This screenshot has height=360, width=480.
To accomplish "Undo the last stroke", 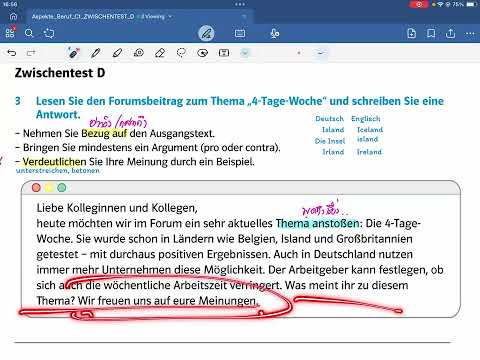I will click(12, 53).
